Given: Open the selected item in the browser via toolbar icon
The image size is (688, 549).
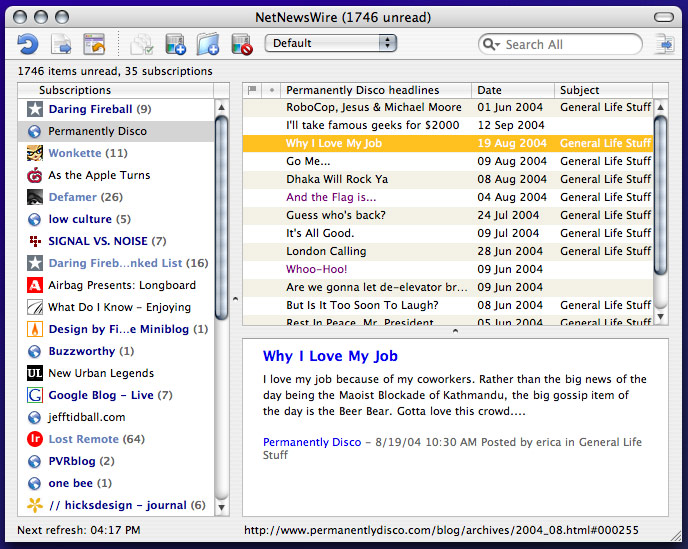Looking at the screenshot, I should [x=94, y=44].
